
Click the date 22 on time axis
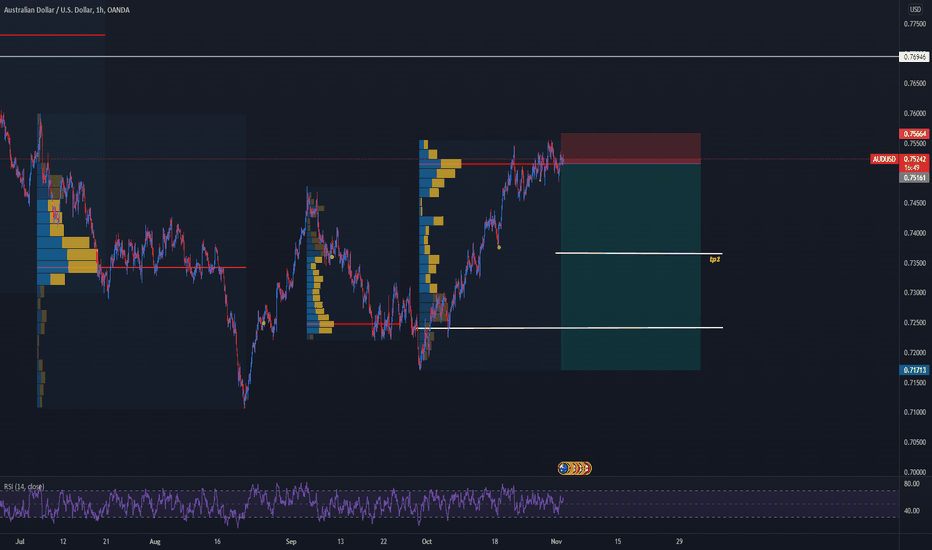point(383,542)
